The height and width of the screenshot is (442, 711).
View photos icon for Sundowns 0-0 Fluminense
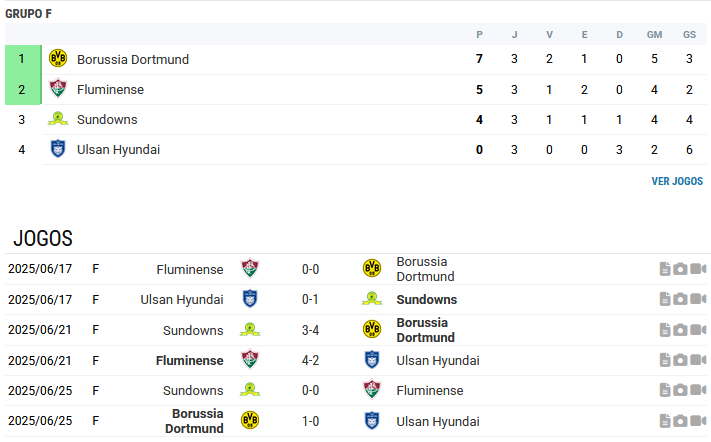pos(680,390)
